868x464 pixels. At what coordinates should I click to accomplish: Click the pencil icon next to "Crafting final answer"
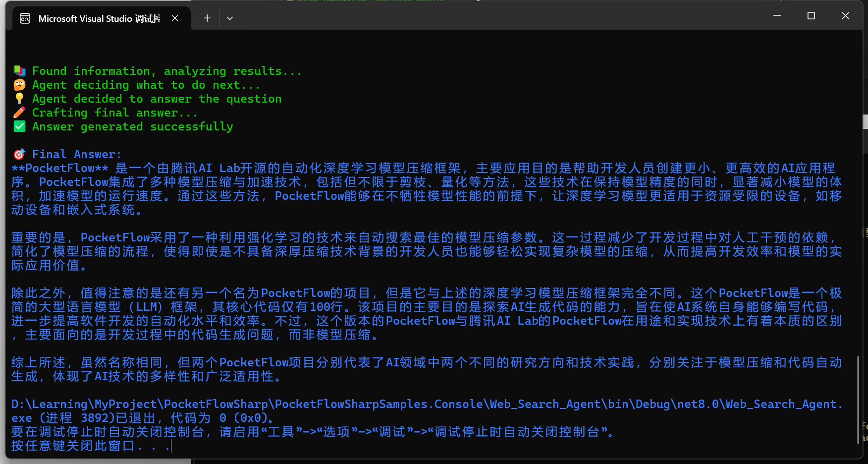click(x=19, y=112)
